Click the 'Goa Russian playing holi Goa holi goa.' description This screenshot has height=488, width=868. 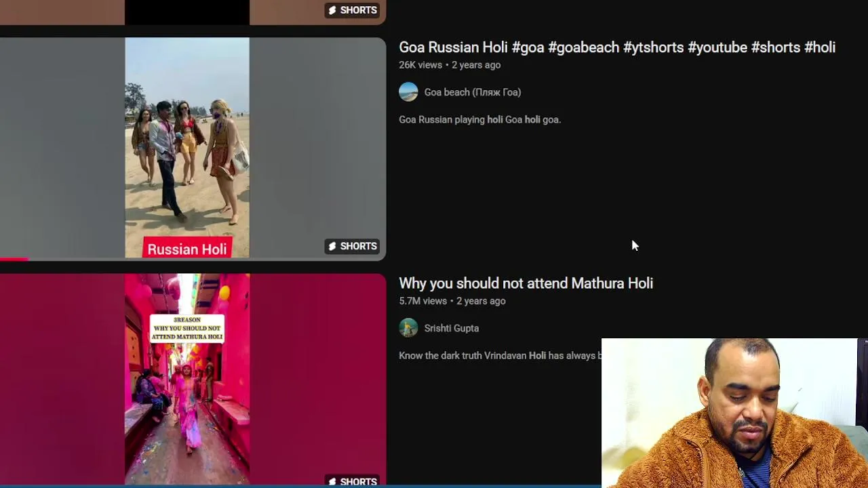(x=479, y=119)
